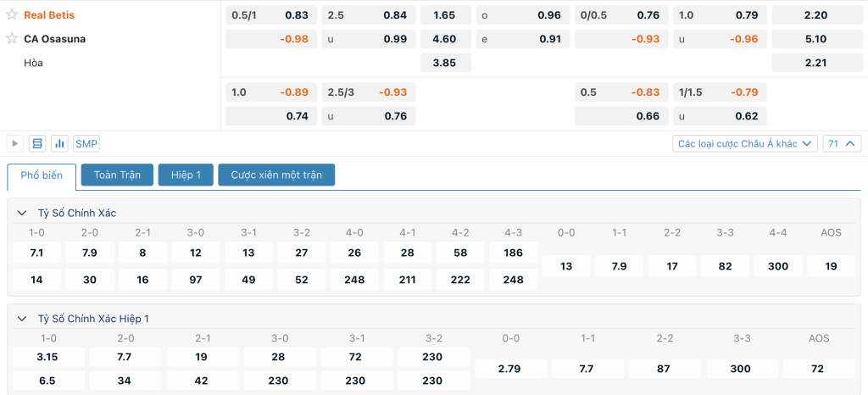Select over 2.5 goals at 0.84

[369, 15]
